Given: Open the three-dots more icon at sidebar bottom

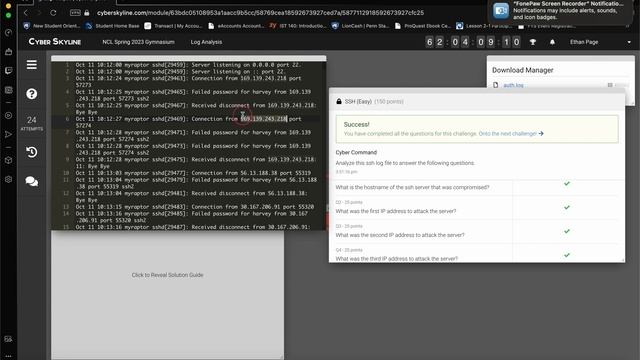Looking at the screenshot, I should coord(8,356).
